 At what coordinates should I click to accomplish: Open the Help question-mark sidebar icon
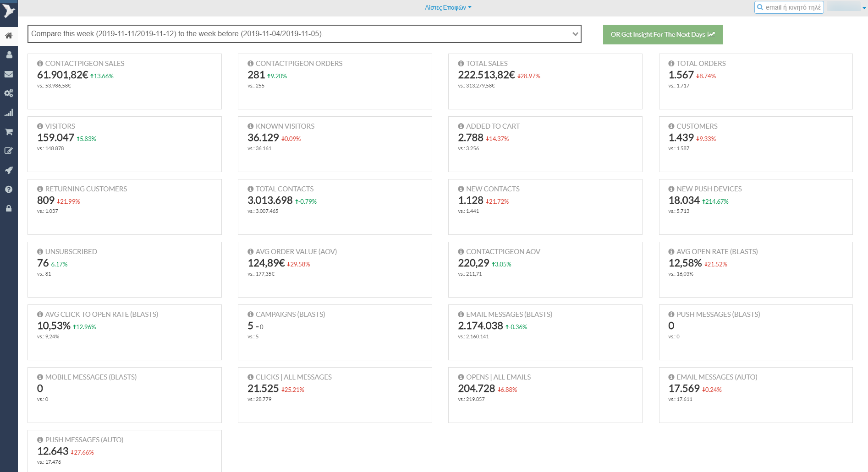point(9,190)
